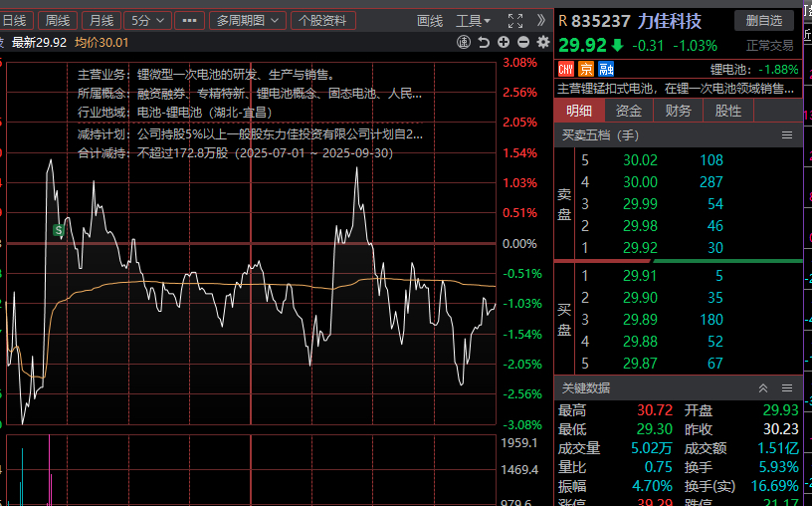Image resolution: width=812 pixels, height=506 pixels.
Task: Click the rights-adjustment 除 circle icon
Action: click(x=464, y=43)
